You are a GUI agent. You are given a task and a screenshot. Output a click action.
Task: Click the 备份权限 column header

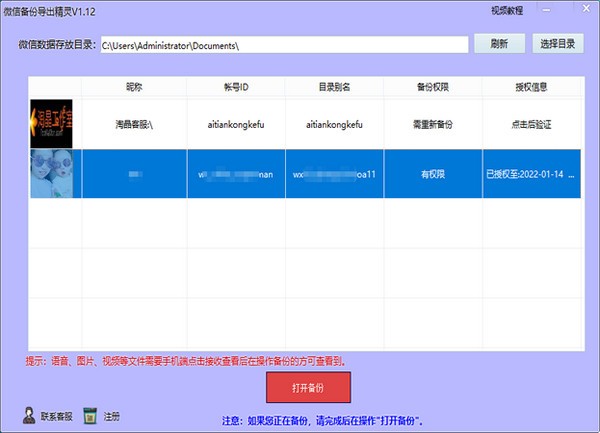click(432, 87)
